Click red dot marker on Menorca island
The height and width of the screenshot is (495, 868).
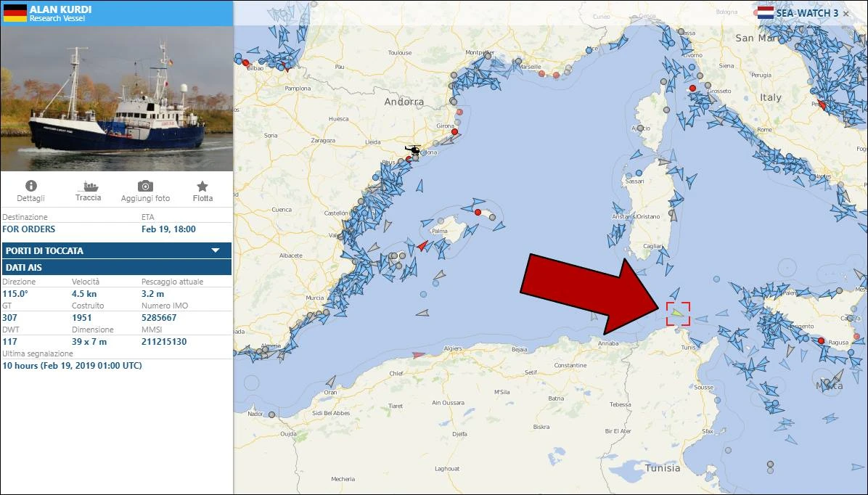click(478, 212)
